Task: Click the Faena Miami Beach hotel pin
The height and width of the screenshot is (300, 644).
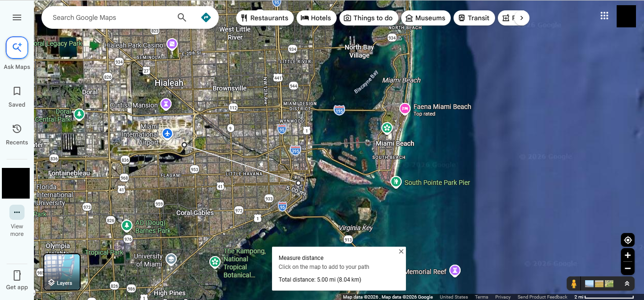Action: [405, 108]
